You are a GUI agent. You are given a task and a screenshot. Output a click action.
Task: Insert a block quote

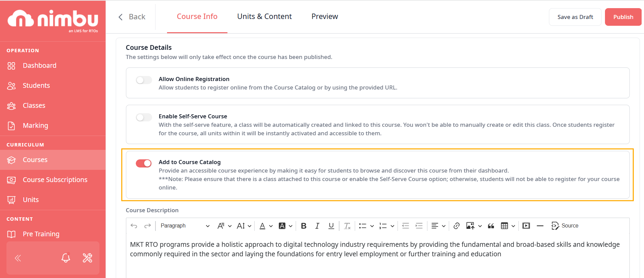(x=491, y=226)
